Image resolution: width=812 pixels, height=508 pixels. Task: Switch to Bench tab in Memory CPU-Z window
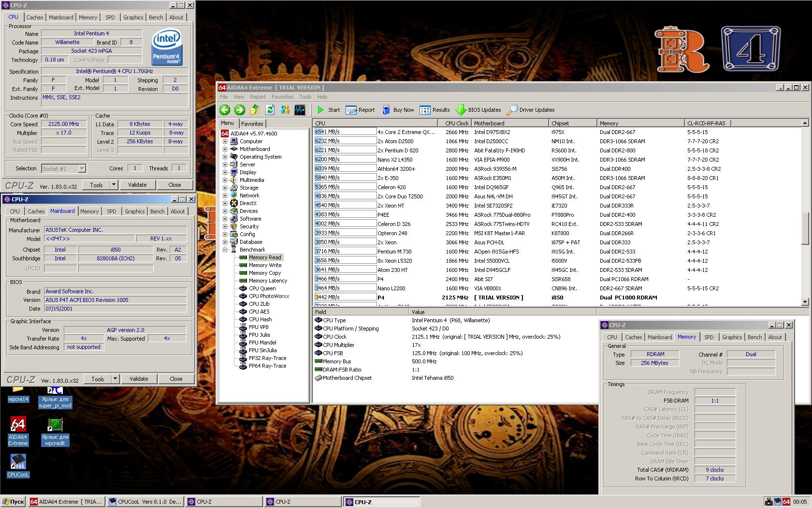[754, 337]
